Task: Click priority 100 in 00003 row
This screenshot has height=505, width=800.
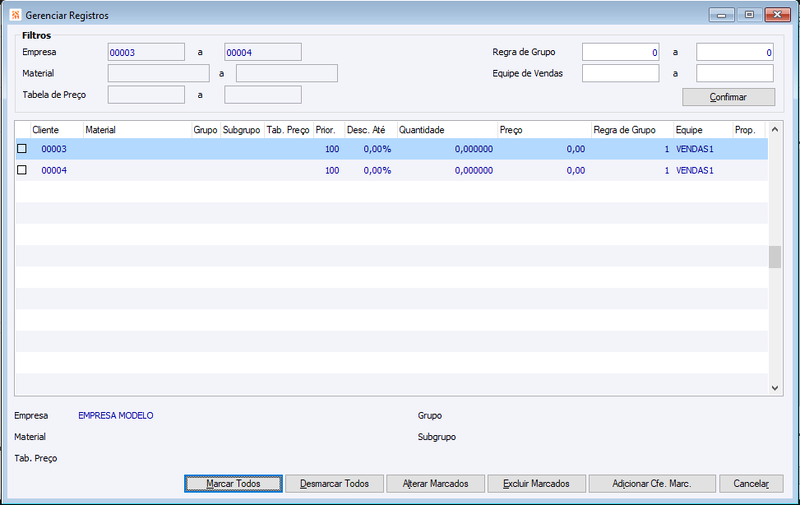Action: point(332,149)
